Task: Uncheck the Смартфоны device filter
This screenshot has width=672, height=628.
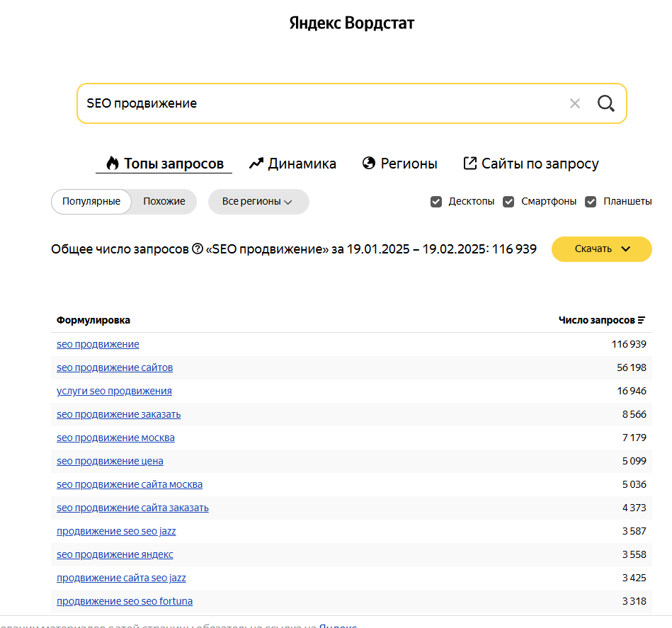Action: tap(508, 201)
